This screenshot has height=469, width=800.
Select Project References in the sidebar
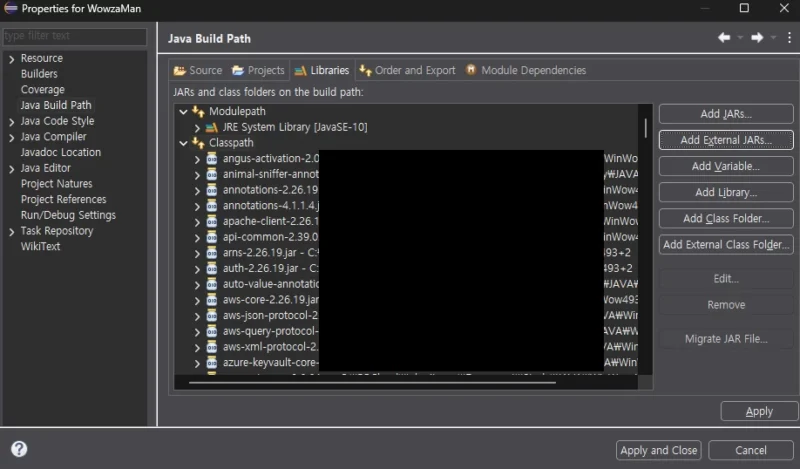(63, 200)
